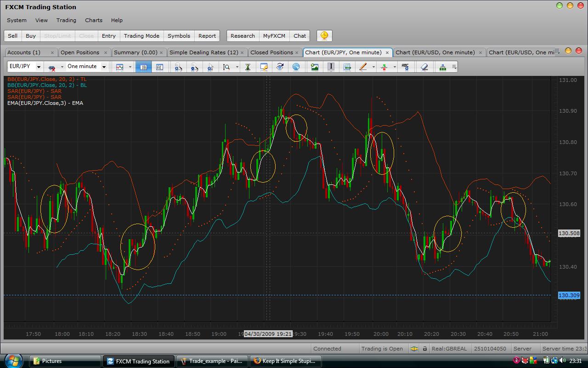Select the eraser tool icon

click(x=424, y=67)
